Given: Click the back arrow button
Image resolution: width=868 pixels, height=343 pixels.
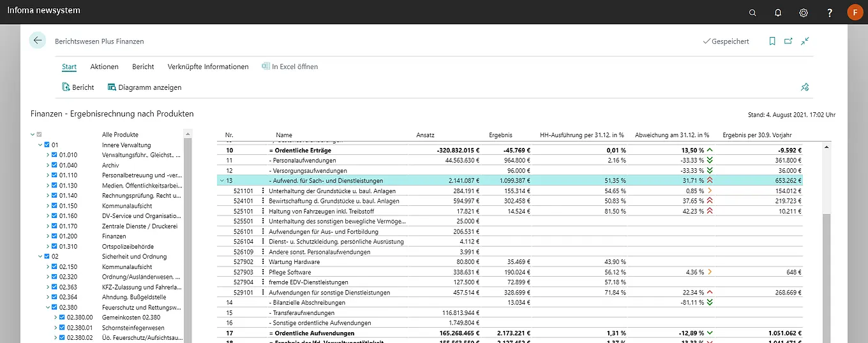Looking at the screenshot, I should pyautogui.click(x=38, y=40).
